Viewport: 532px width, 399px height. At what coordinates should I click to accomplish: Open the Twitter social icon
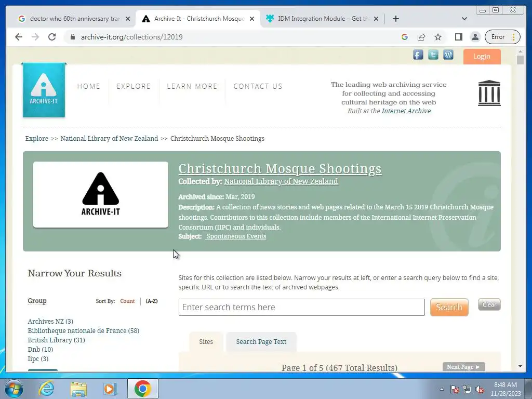pos(433,55)
